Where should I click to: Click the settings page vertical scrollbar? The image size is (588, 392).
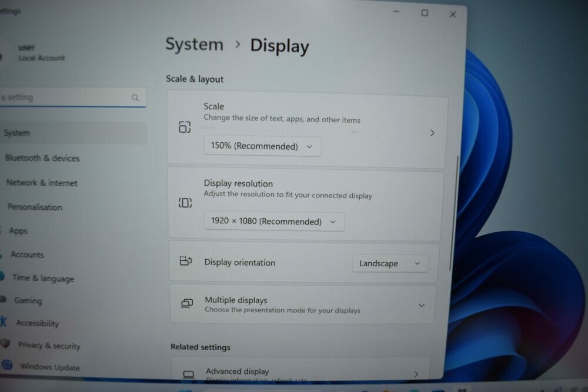(x=453, y=213)
